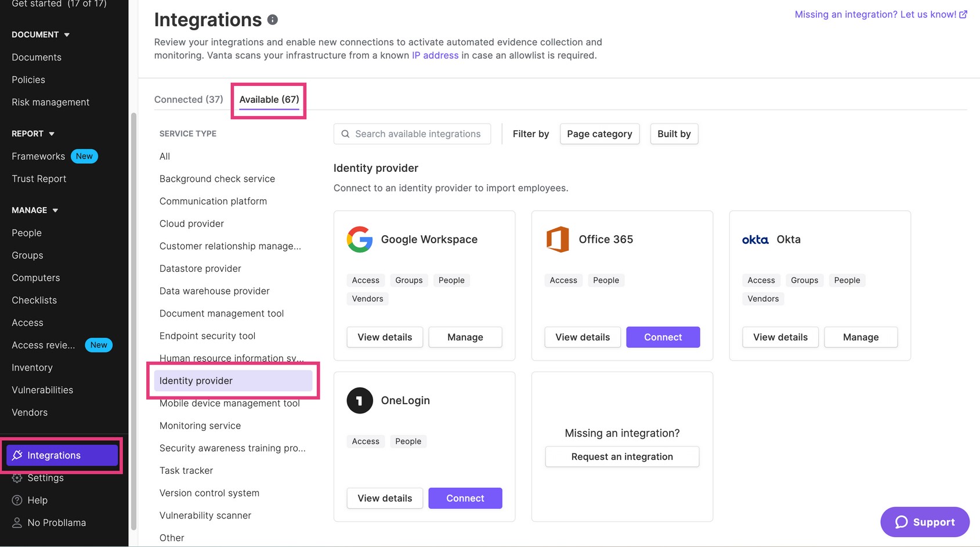Click the Help question mark icon

17,501
